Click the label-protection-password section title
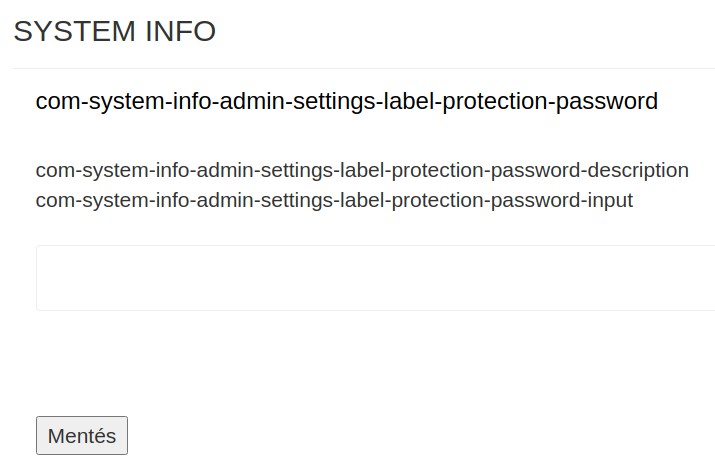 [346, 101]
